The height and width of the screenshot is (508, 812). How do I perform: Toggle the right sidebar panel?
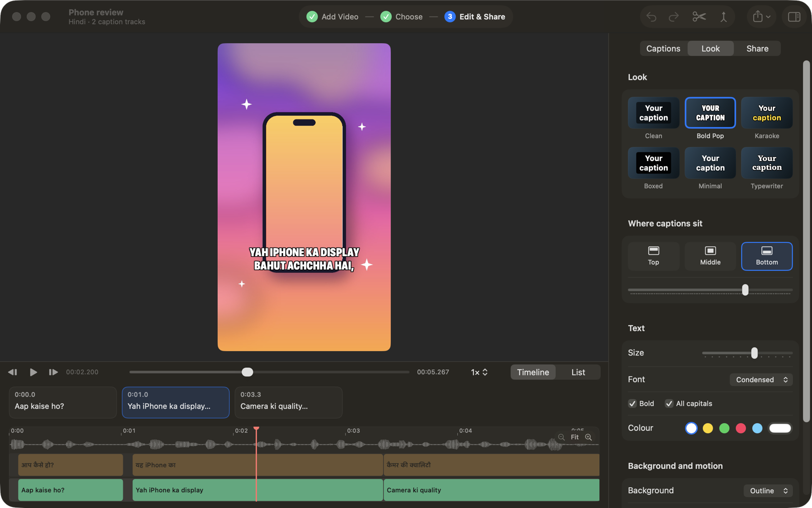794,17
